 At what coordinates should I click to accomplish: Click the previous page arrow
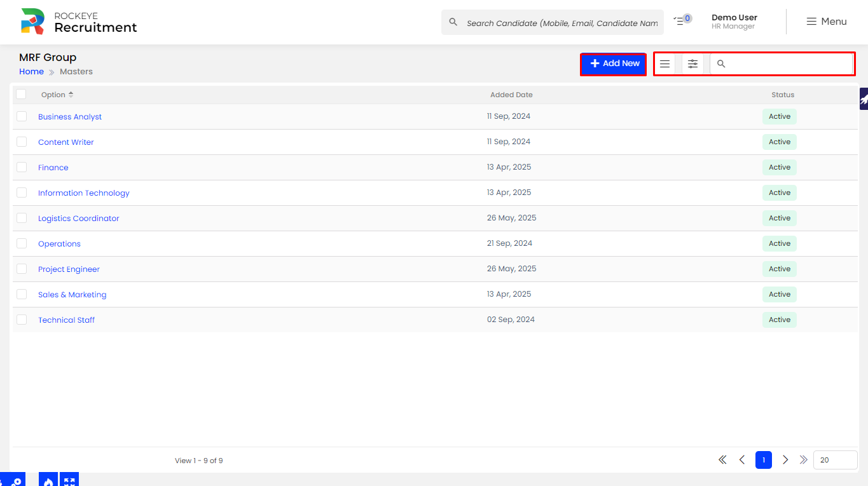(x=742, y=460)
